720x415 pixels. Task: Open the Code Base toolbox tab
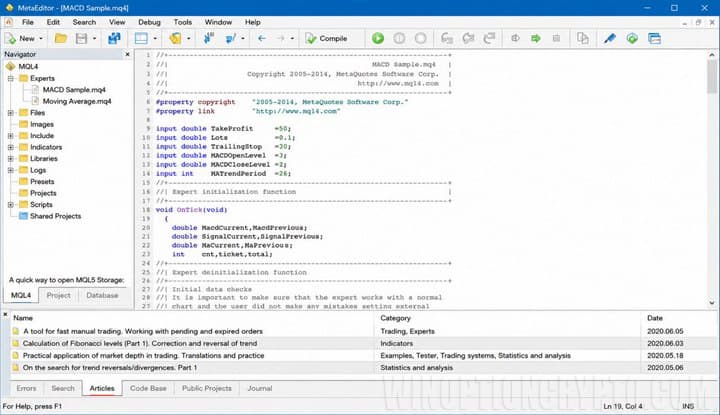(148, 388)
